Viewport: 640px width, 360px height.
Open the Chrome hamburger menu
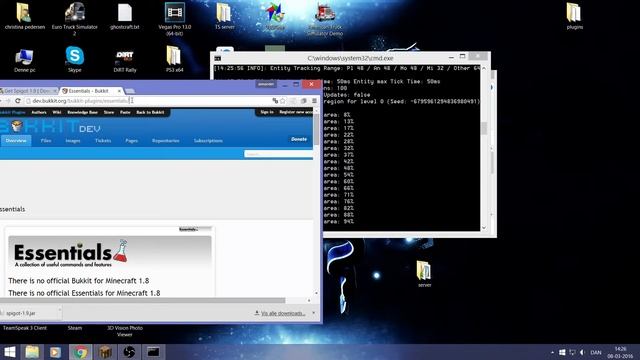(314, 101)
